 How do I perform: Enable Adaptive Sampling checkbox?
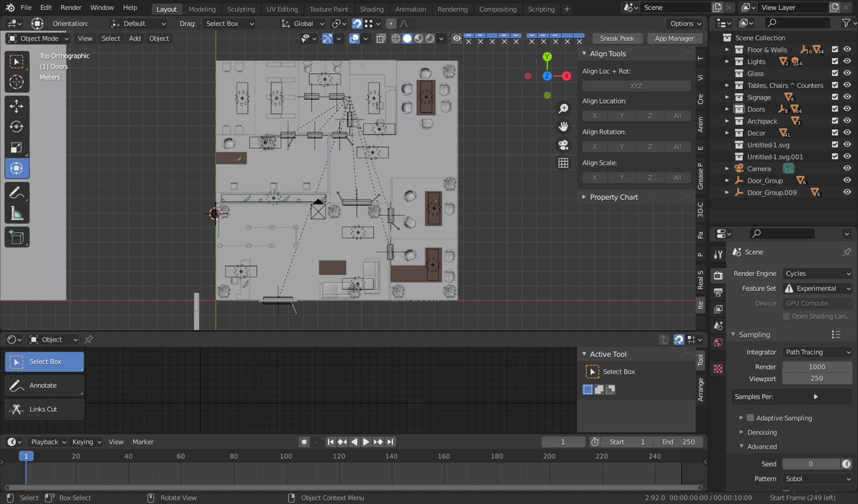[751, 418]
